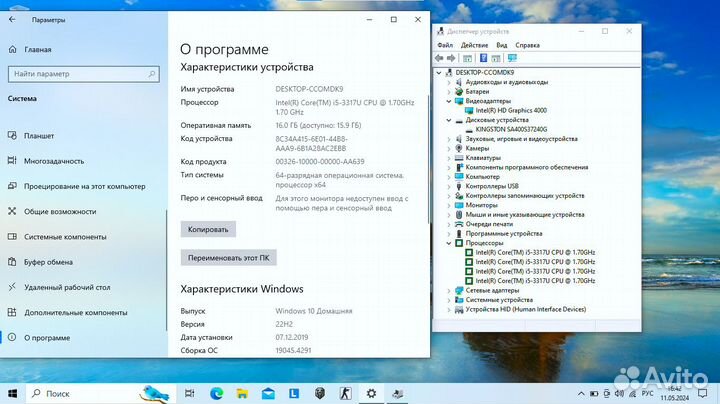The height and width of the screenshot is (404, 720).
Task: Collapse the Процессоры node
Action: coord(449,243)
